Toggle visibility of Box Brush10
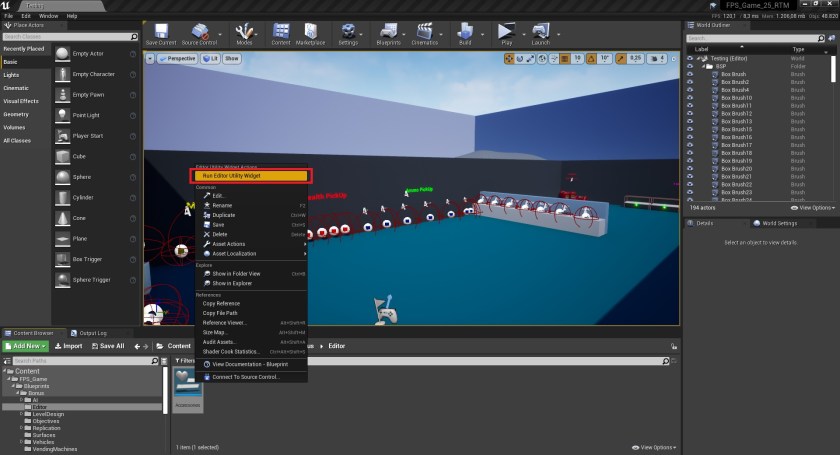 point(690,98)
